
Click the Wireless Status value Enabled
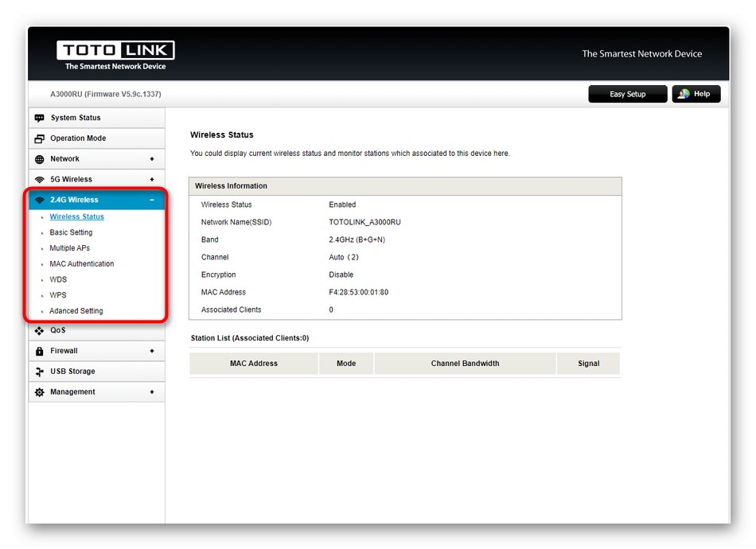point(342,204)
